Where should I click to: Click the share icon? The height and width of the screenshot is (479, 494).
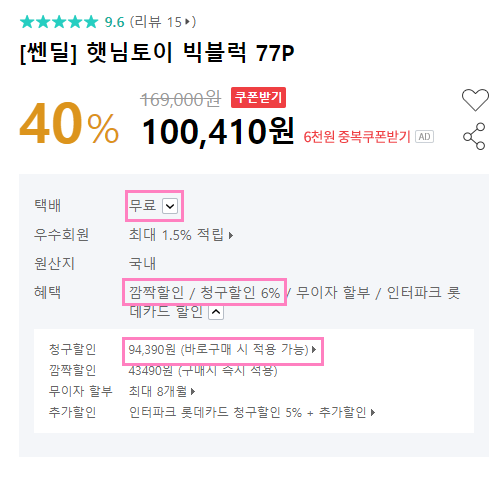tap(474, 136)
